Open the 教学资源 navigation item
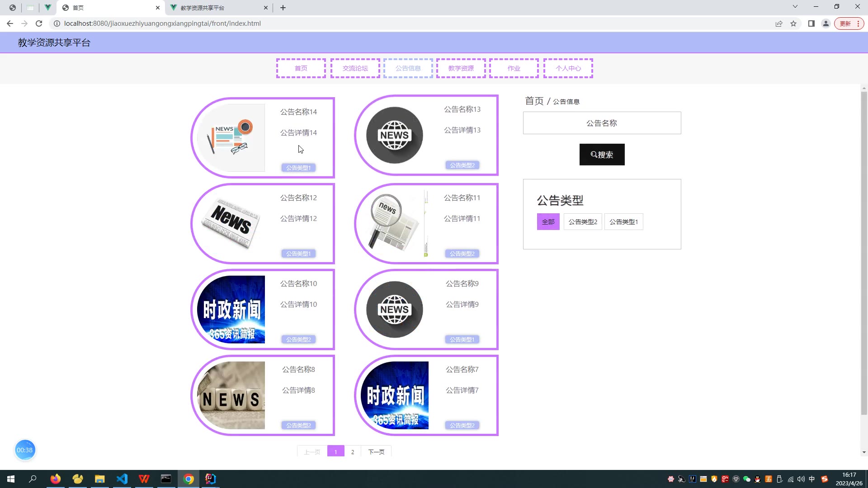Image resolution: width=868 pixels, height=488 pixels. [x=461, y=68]
